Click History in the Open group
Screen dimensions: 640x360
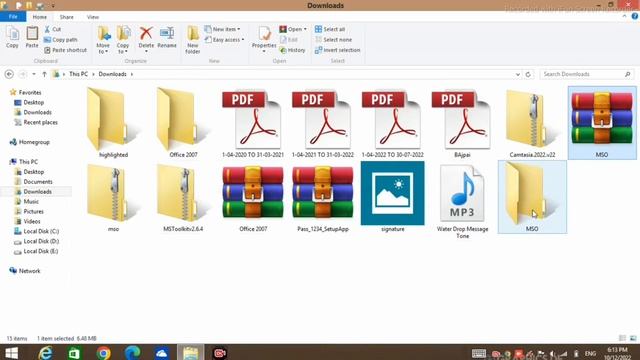tap(292, 50)
